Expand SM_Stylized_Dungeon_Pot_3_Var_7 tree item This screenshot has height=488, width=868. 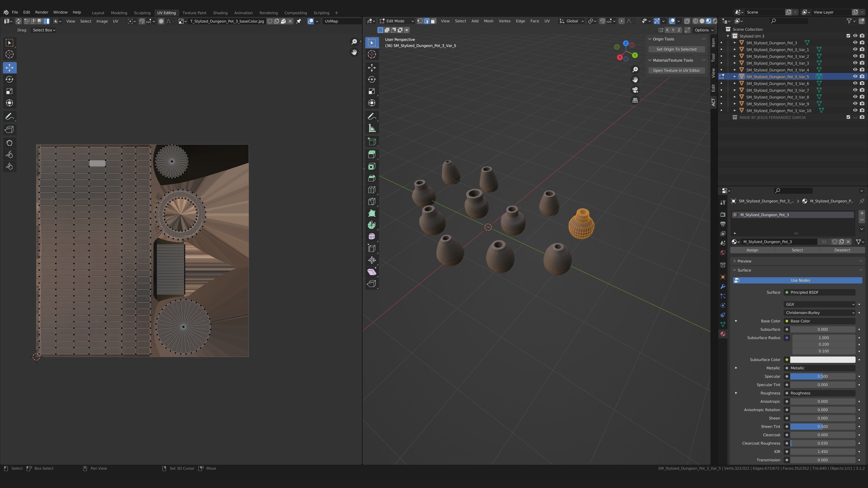pyautogui.click(x=735, y=90)
